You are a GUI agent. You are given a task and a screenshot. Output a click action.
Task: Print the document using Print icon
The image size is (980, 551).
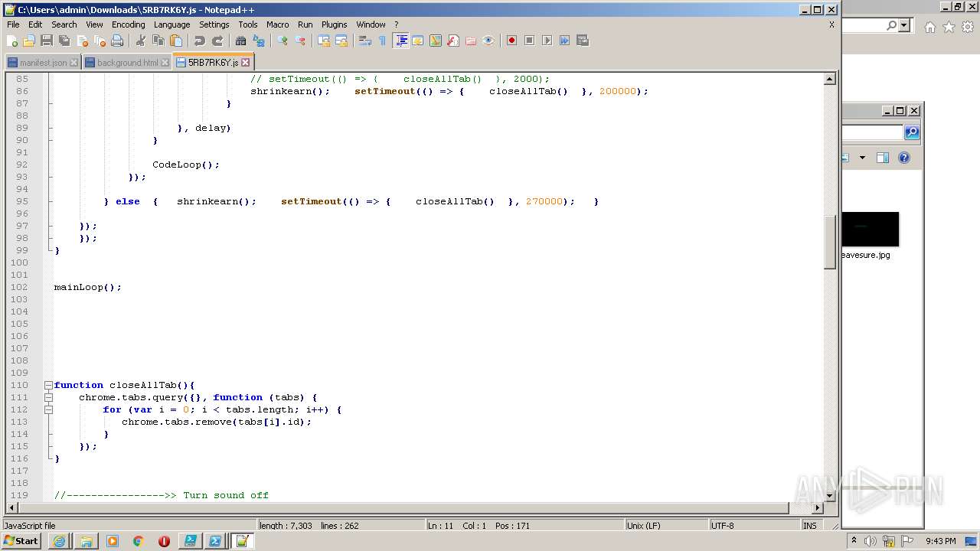coord(117,41)
